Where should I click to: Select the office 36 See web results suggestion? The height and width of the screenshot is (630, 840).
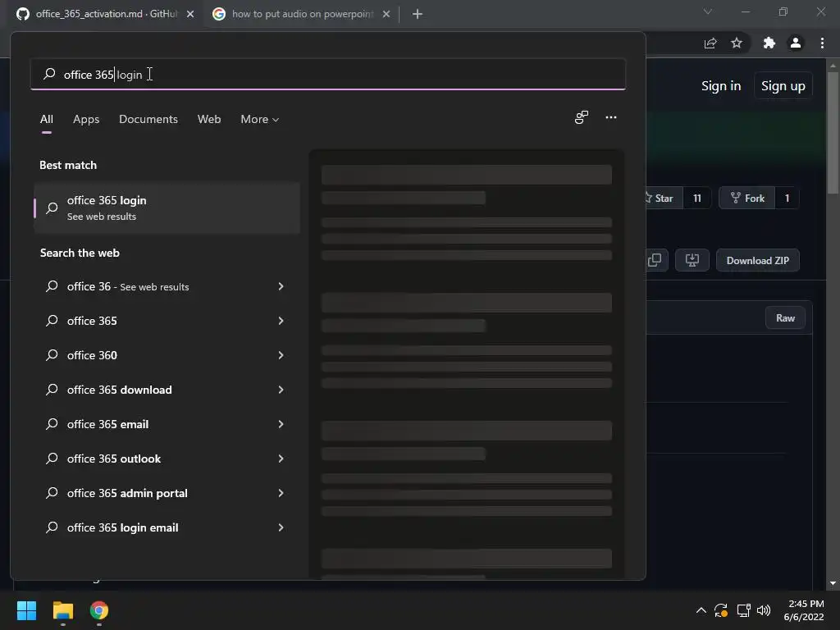coord(167,286)
